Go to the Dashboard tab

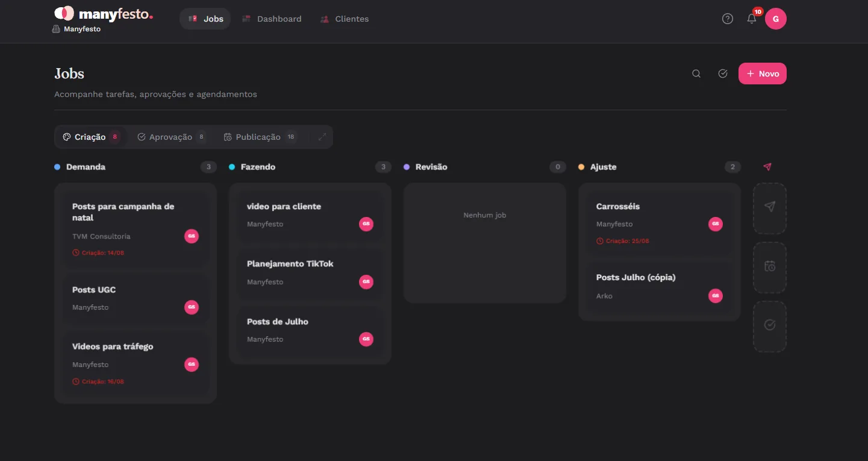[x=272, y=19]
